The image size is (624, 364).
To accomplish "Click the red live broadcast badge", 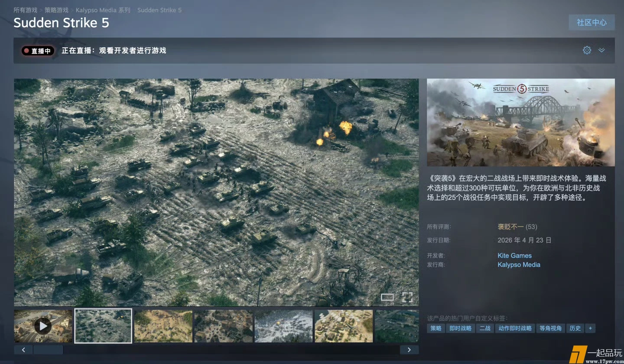I will 38,51.
